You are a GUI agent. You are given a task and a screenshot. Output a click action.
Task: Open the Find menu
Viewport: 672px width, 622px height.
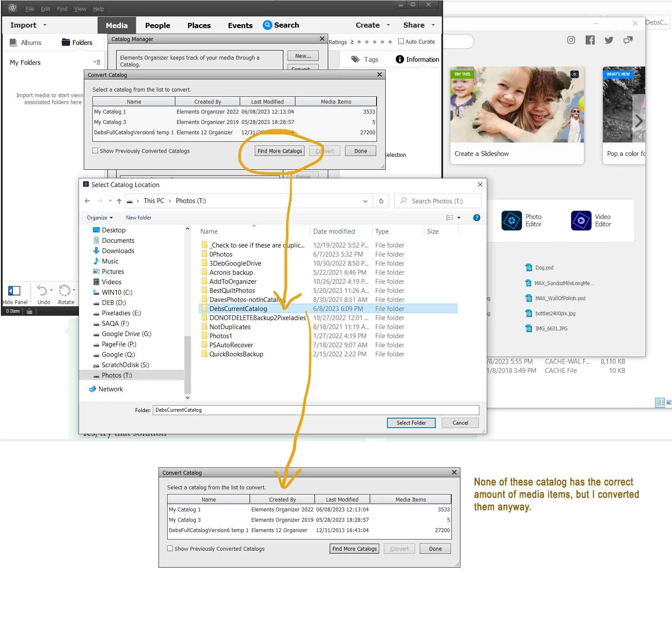click(x=62, y=9)
